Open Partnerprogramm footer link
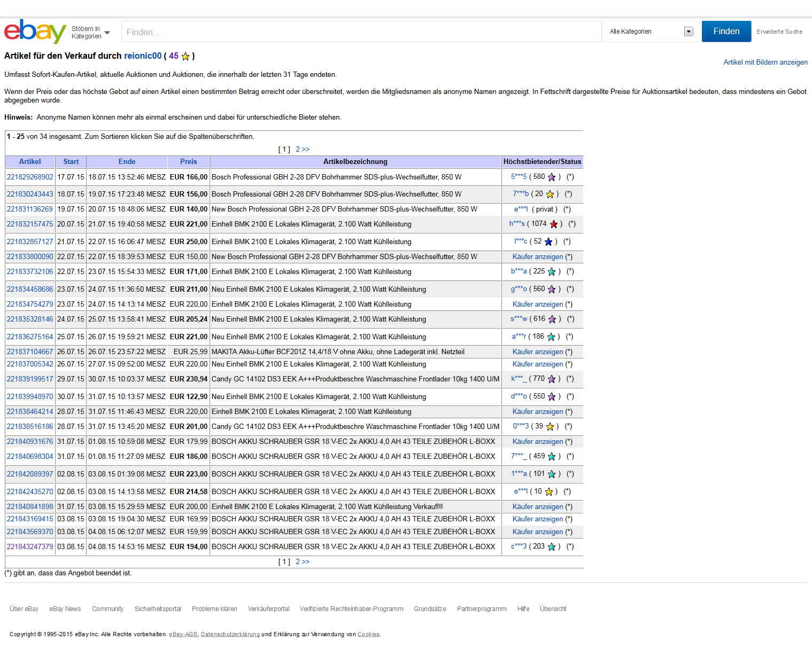 click(482, 609)
